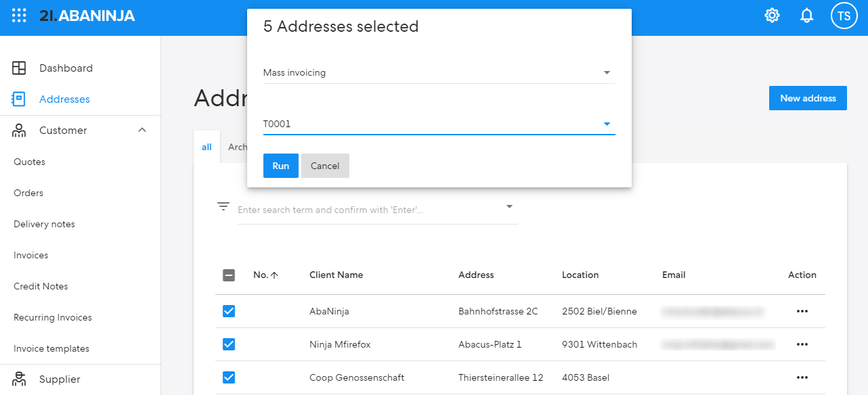This screenshot has height=395, width=868.
Task: Click the Dashboard icon in sidebar
Action: [19, 68]
